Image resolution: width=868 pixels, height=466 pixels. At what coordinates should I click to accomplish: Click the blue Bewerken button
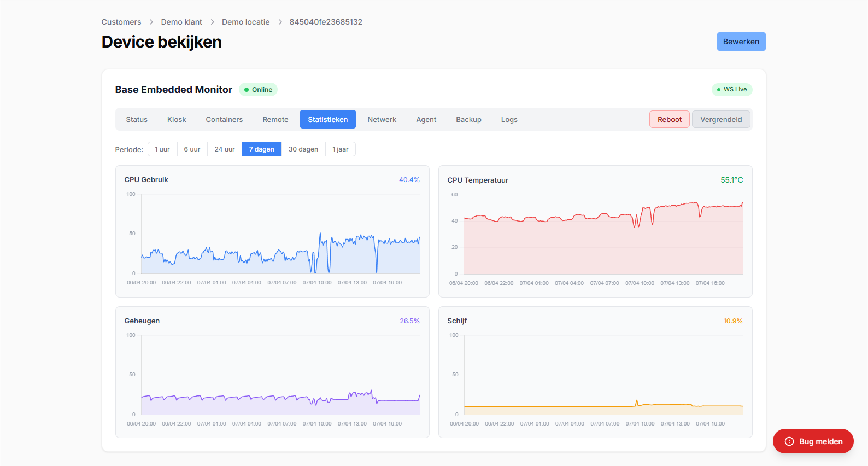[741, 42]
